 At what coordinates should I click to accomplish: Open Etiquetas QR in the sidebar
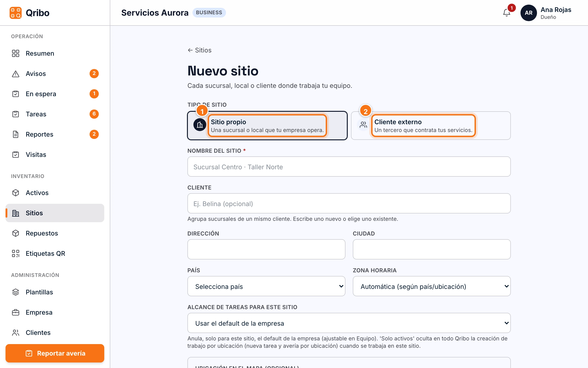[x=55, y=253]
